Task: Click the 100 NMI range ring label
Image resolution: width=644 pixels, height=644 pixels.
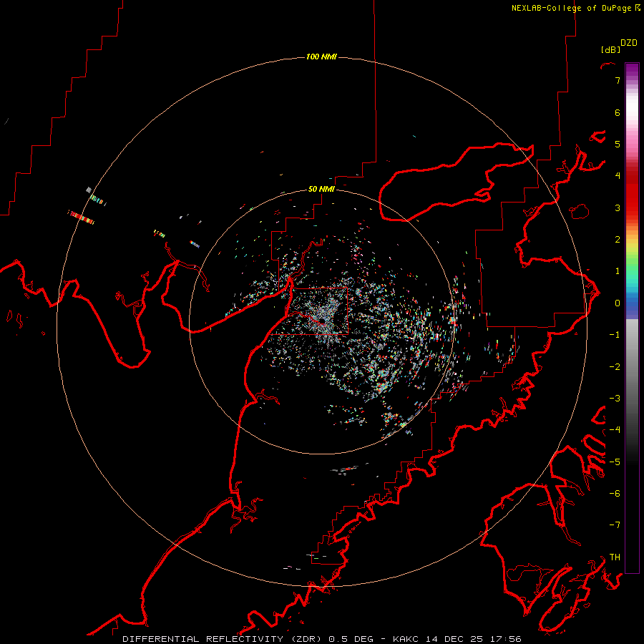Action: (x=321, y=57)
